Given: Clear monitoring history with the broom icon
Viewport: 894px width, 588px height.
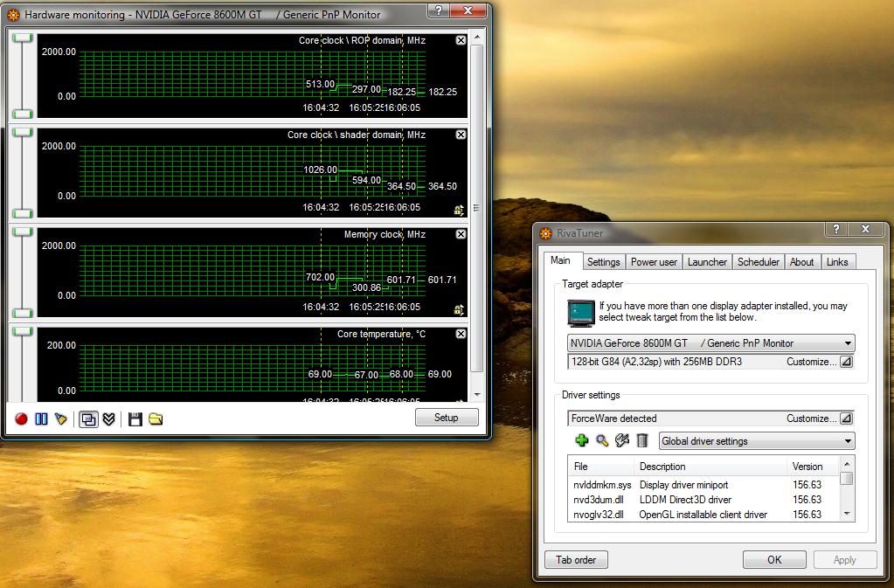Looking at the screenshot, I should 60,419.
